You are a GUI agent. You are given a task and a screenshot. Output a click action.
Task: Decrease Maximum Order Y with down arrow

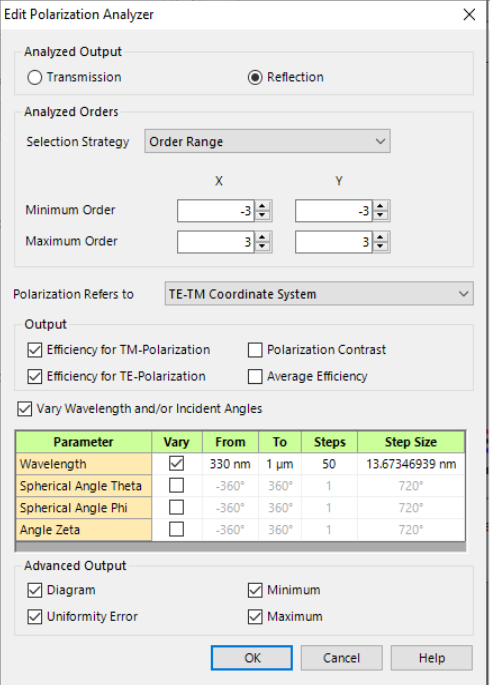coord(380,247)
